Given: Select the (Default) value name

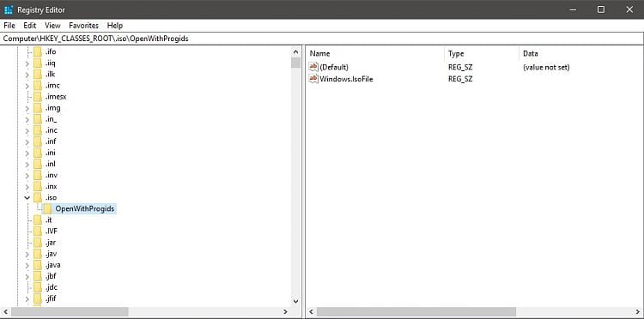Looking at the screenshot, I should point(334,67).
